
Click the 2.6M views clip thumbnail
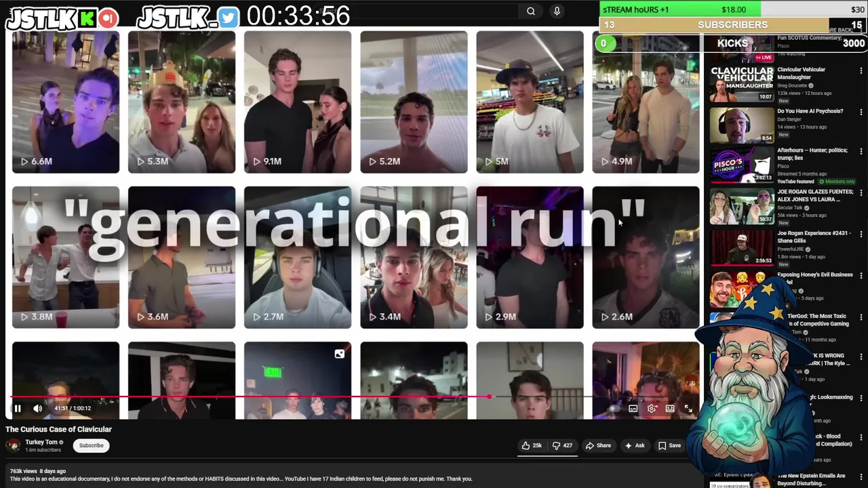[646, 258]
